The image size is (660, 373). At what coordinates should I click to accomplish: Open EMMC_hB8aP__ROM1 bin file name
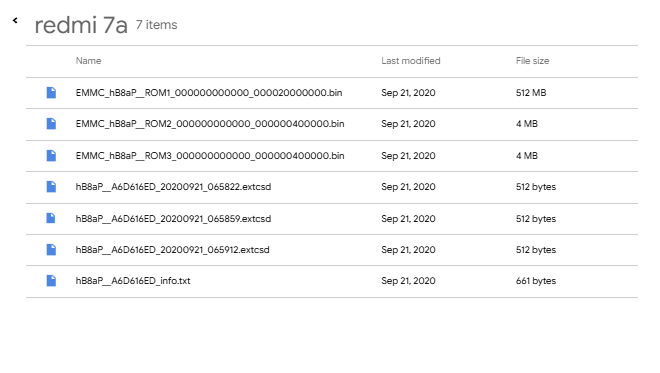pos(209,93)
